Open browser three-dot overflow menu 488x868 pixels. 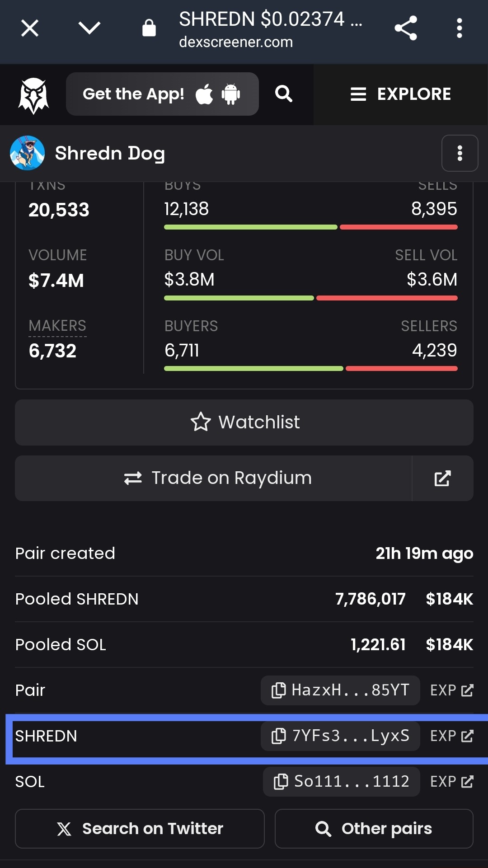[x=459, y=28]
